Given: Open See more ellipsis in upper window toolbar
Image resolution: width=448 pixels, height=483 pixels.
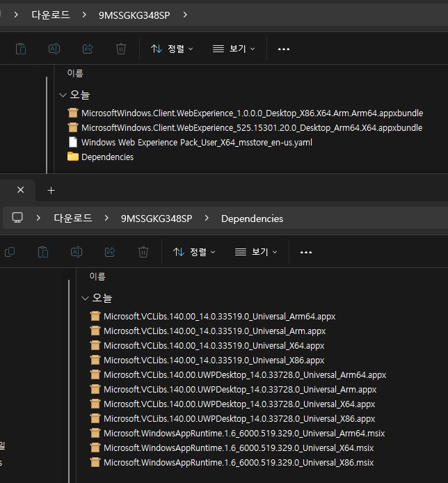Looking at the screenshot, I should pyautogui.click(x=284, y=49).
